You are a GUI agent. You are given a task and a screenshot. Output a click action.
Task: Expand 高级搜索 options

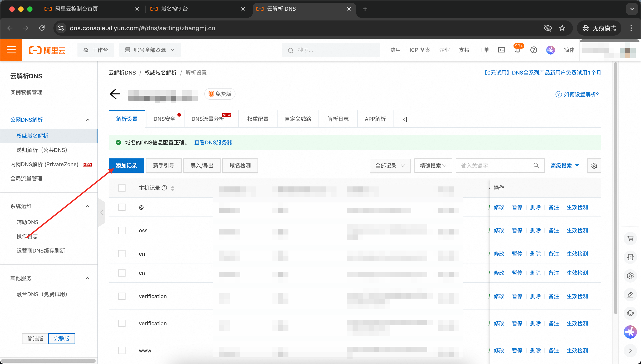(x=565, y=166)
